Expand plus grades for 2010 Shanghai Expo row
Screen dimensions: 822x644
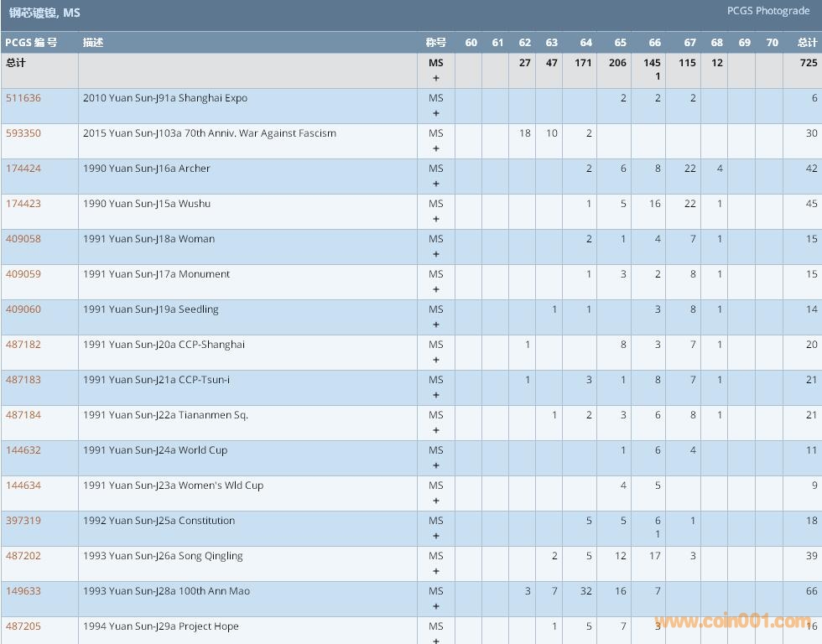436,113
